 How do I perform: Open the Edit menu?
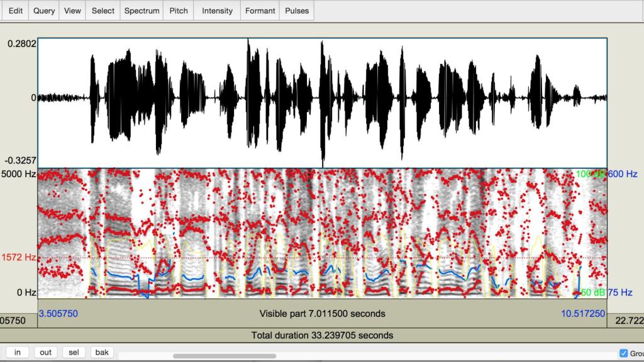[x=16, y=11]
